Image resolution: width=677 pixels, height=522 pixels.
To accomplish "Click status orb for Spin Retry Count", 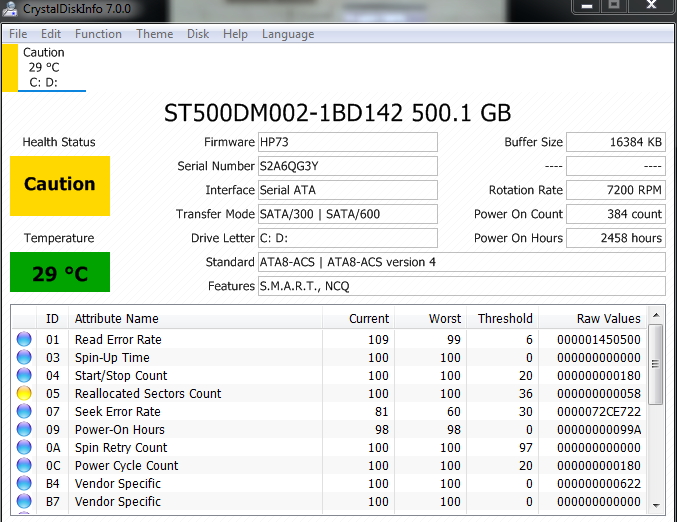I will coord(24,447).
